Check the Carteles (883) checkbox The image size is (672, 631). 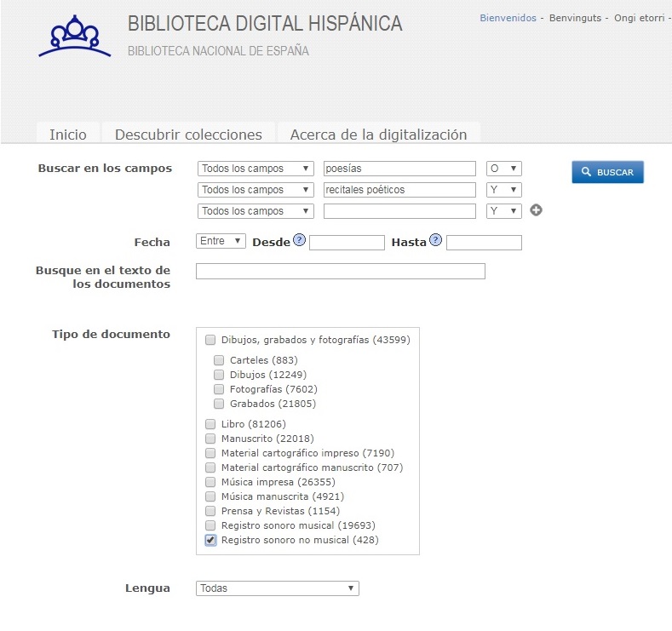point(219,360)
